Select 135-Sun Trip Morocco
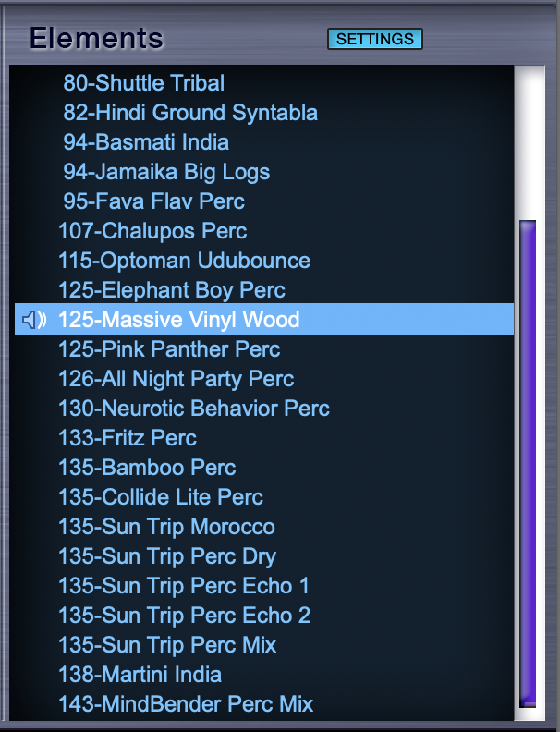Image resolution: width=560 pixels, height=732 pixels. coord(166,527)
